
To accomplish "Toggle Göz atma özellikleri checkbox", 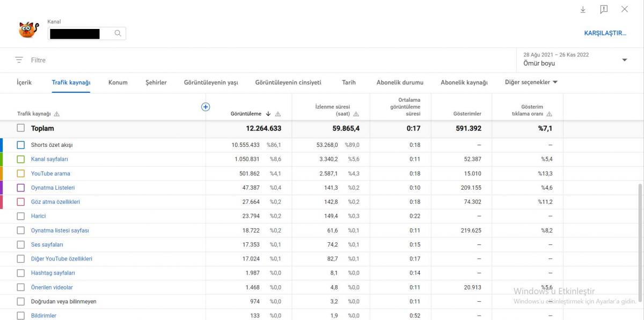I will (20, 202).
